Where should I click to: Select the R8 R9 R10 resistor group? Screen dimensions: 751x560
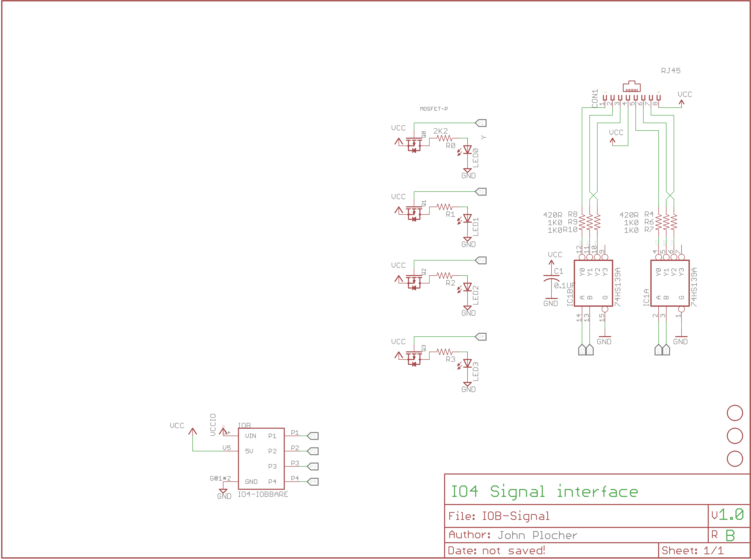tap(590, 222)
